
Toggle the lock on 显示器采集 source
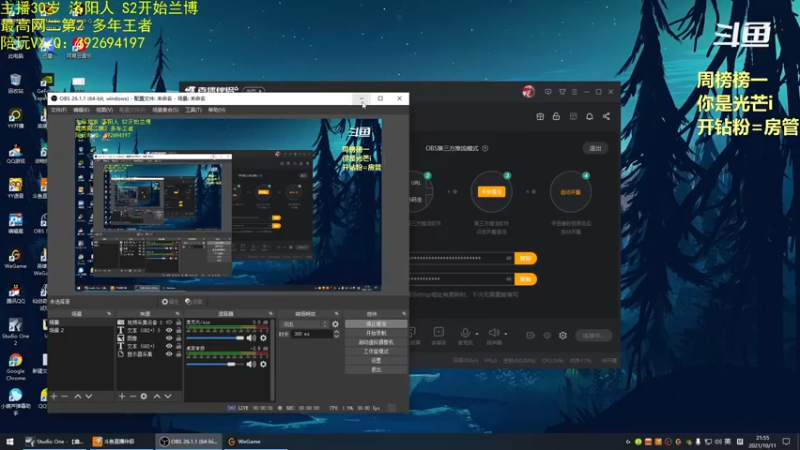pos(178,353)
